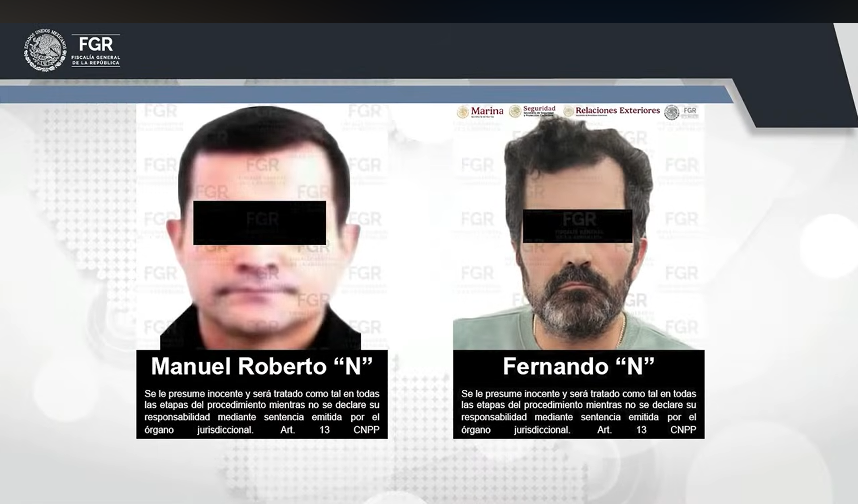Select the Manuel Roberto "N" photo

[262, 227]
